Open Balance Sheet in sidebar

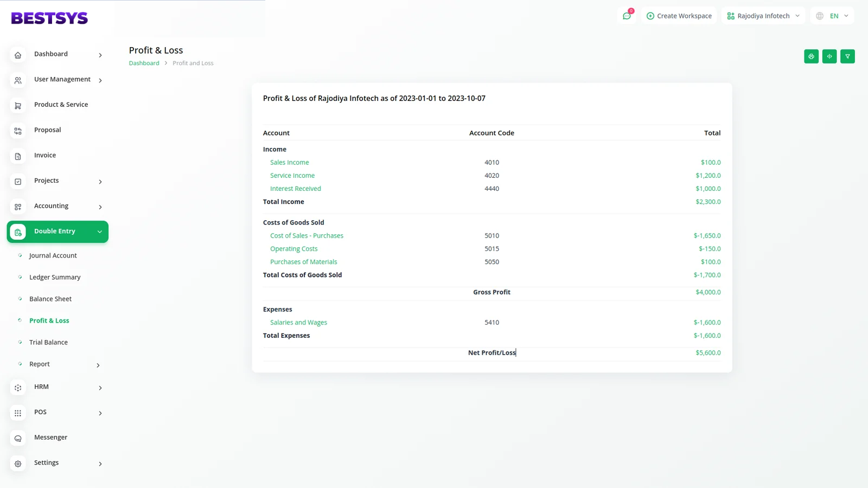(50, 299)
